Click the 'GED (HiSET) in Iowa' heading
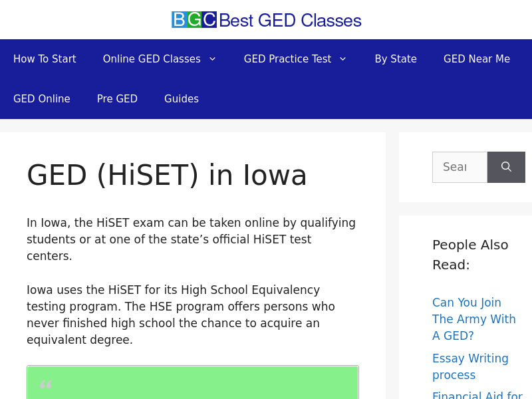532x399 pixels. pos(167,175)
